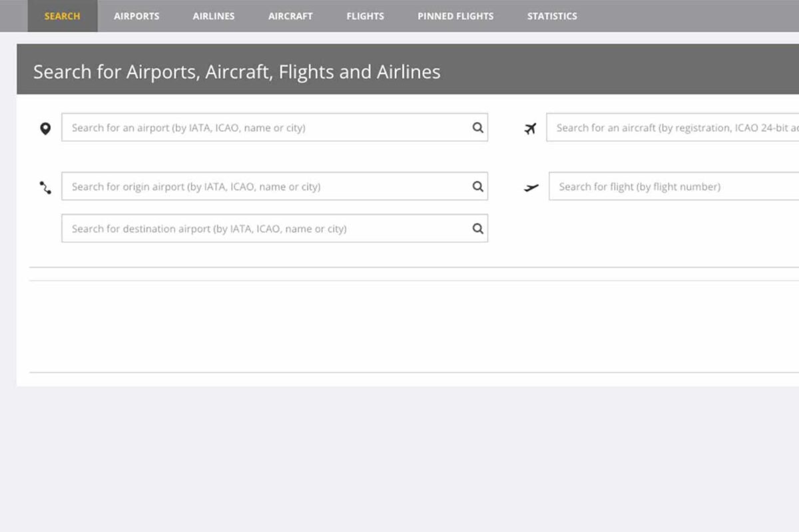Switch to the Airports tab
Viewport: 799px width, 532px height.
point(136,16)
